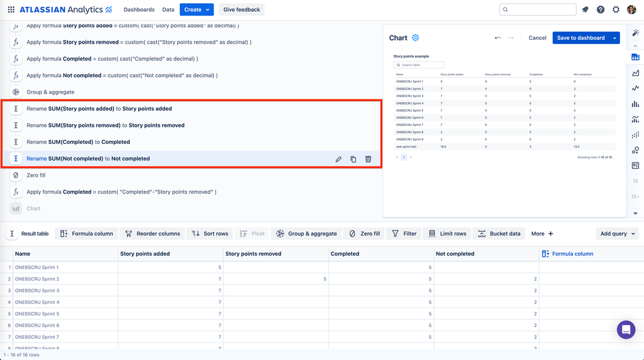Open the Dashboards menu
This screenshot has height=360, width=644.
click(x=139, y=10)
